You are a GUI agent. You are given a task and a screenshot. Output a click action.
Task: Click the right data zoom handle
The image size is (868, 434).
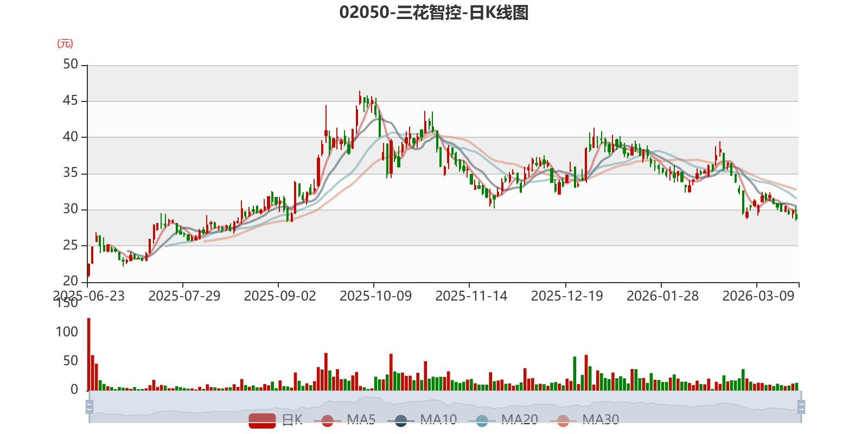coord(801,407)
